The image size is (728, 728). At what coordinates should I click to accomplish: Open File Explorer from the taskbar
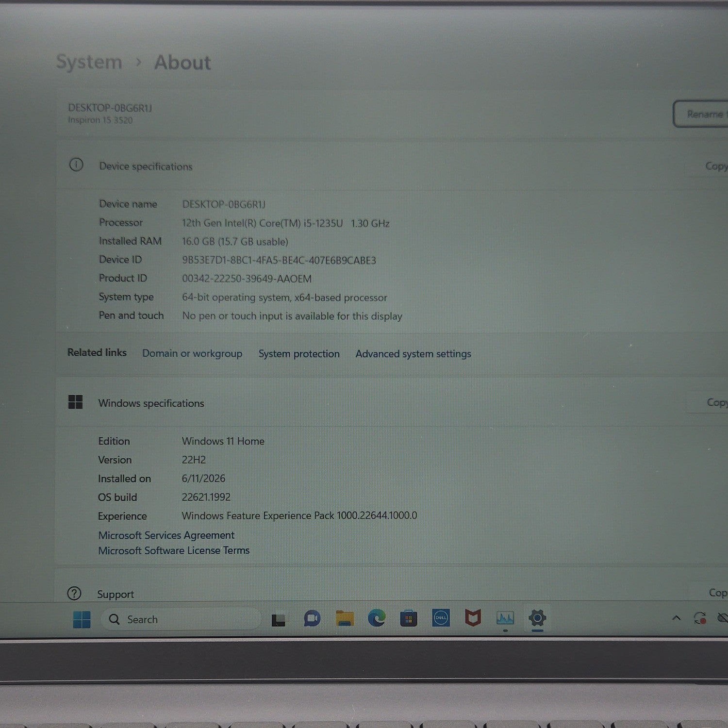[345, 618]
